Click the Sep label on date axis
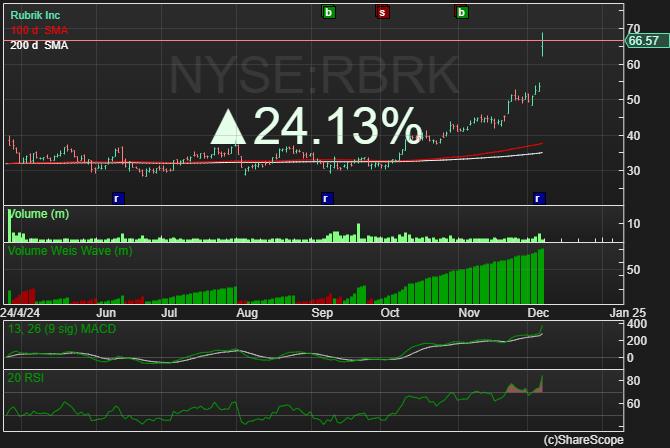 coord(322,313)
